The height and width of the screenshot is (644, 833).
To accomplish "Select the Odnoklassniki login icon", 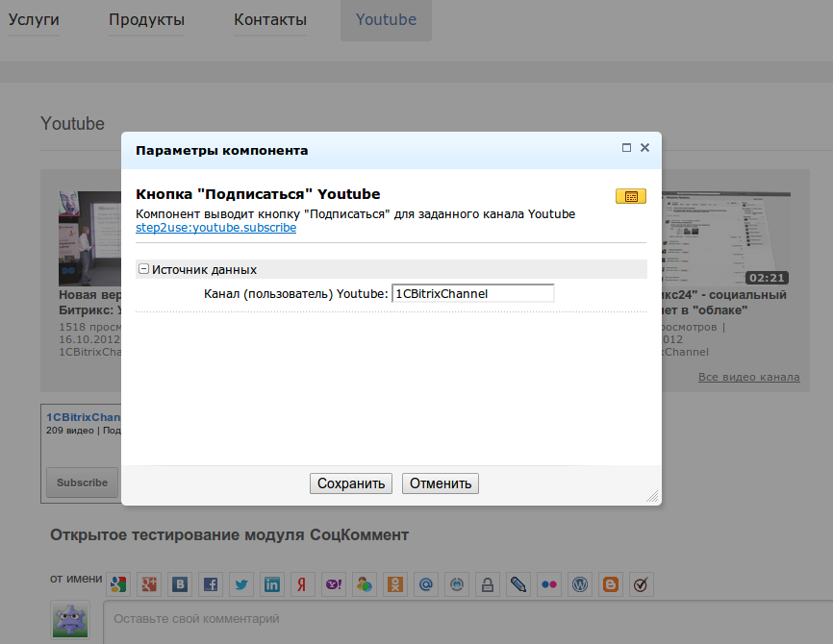I will (x=395, y=583).
